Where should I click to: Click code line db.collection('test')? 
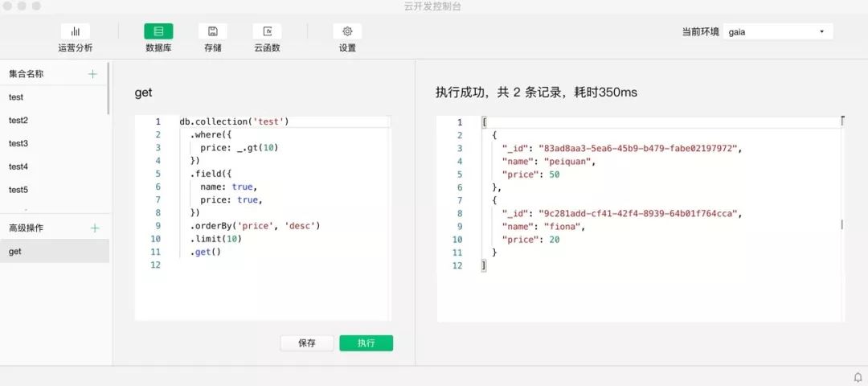click(x=234, y=121)
